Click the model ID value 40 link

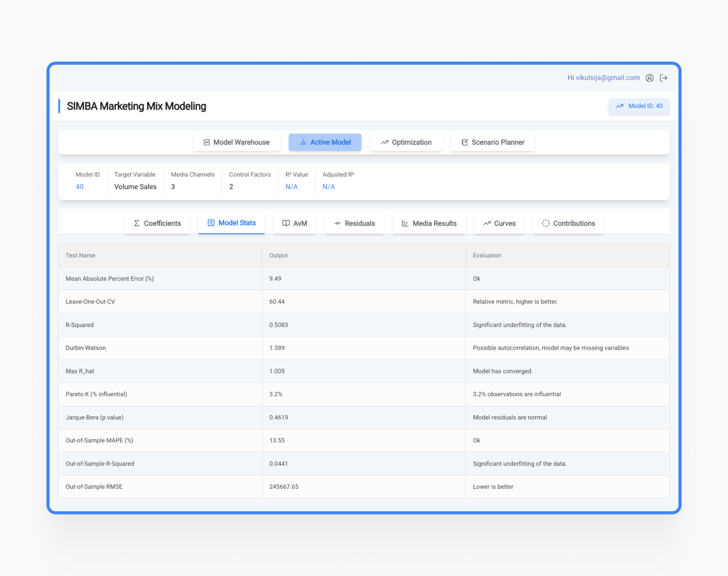[x=80, y=187]
